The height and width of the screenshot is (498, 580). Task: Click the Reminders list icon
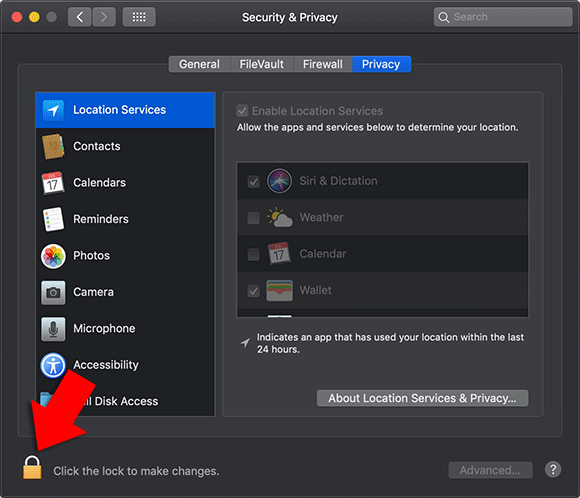tap(53, 219)
